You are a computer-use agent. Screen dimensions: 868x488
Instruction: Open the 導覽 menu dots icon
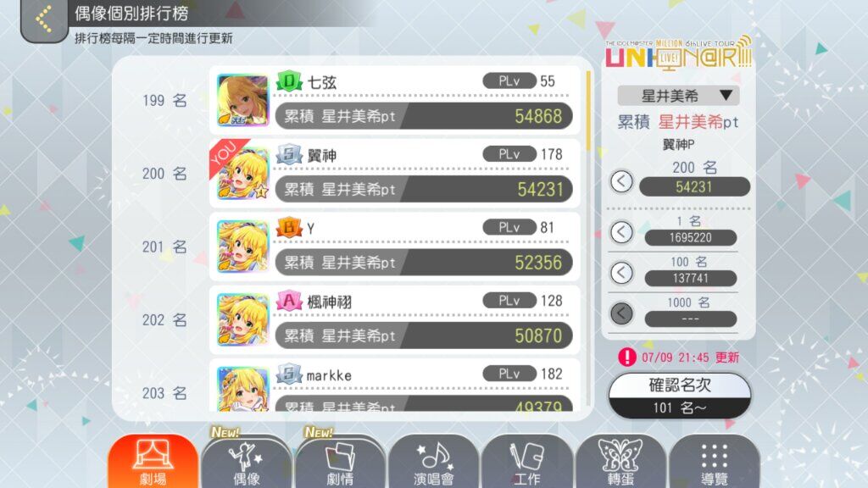714,462
